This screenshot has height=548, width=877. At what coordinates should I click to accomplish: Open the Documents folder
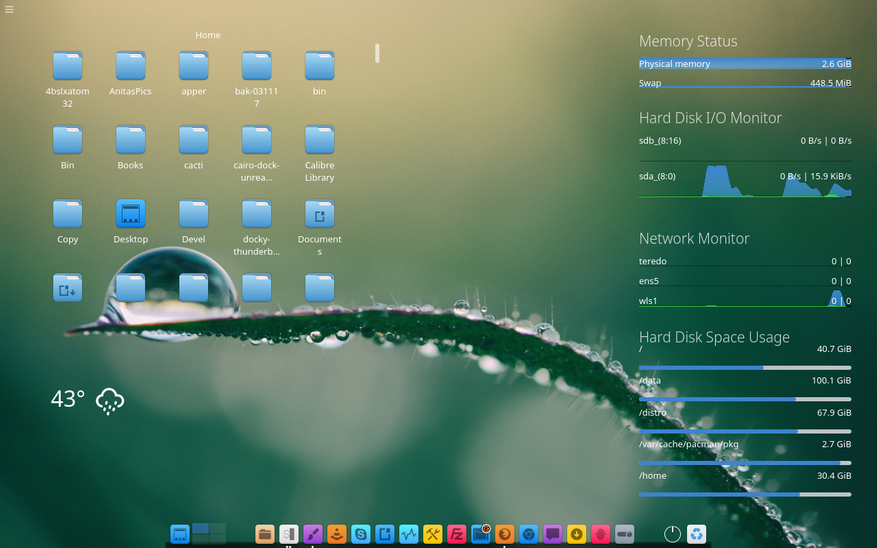click(x=319, y=214)
